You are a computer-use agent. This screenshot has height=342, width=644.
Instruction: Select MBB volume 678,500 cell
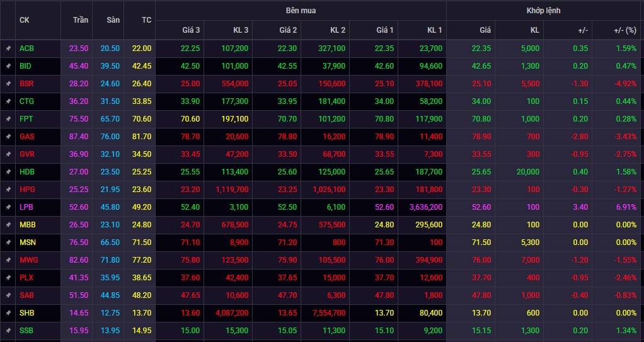[x=234, y=225]
